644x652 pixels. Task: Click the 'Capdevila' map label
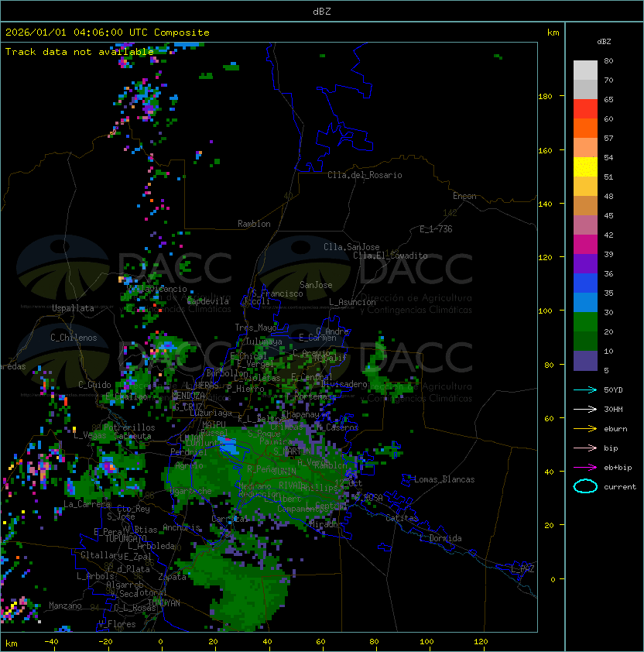click(207, 301)
